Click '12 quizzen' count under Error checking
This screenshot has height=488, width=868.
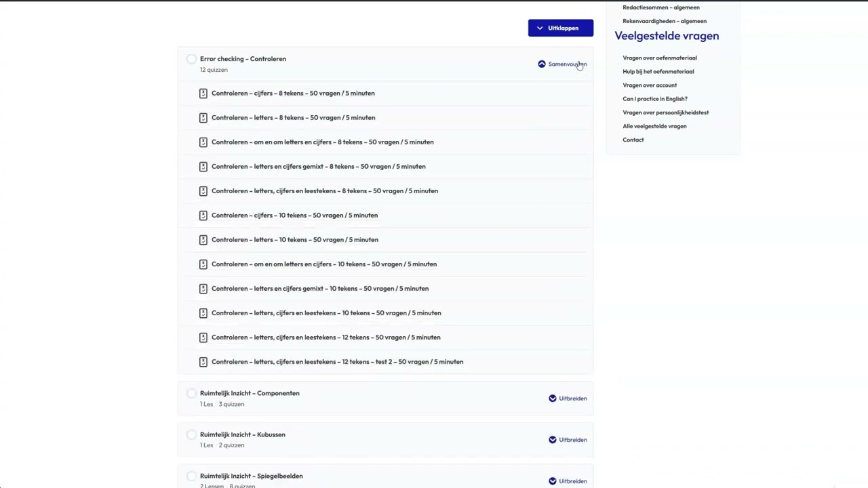click(214, 70)
